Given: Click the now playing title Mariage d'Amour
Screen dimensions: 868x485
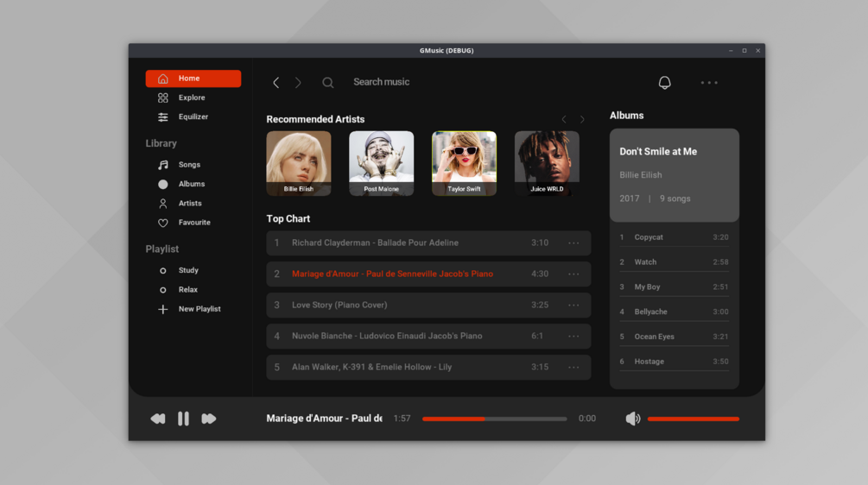Looking at the screenshot, I should point(325,419).
